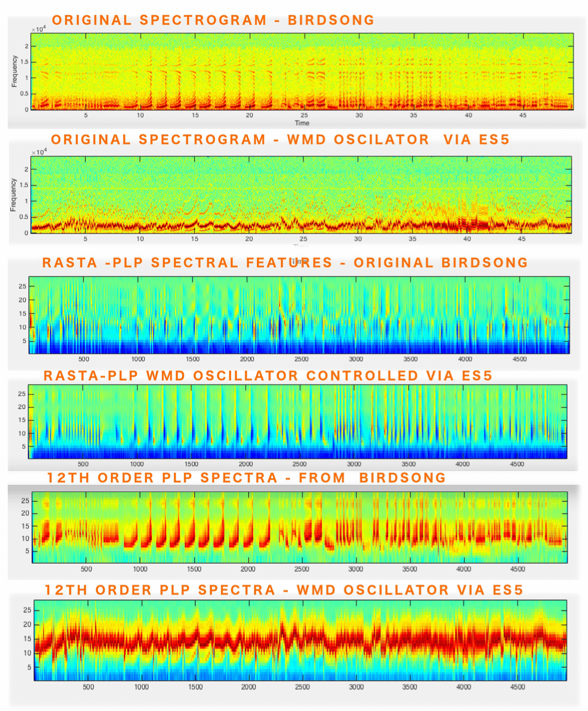Select the RASTA-PLP original birdsong feature plot
Screen dimensions: 588x711
coord(299,315)
